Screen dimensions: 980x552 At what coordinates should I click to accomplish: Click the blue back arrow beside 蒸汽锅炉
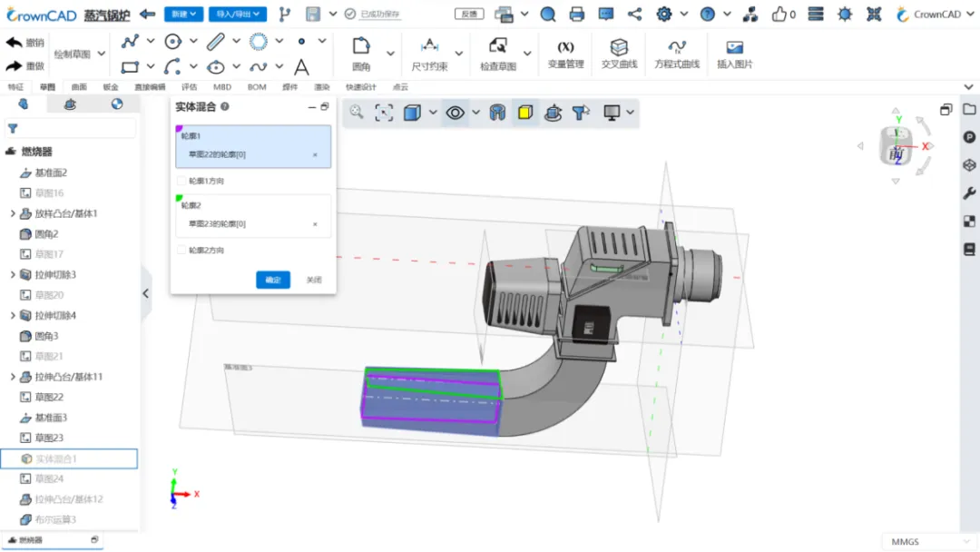(148, 14)
